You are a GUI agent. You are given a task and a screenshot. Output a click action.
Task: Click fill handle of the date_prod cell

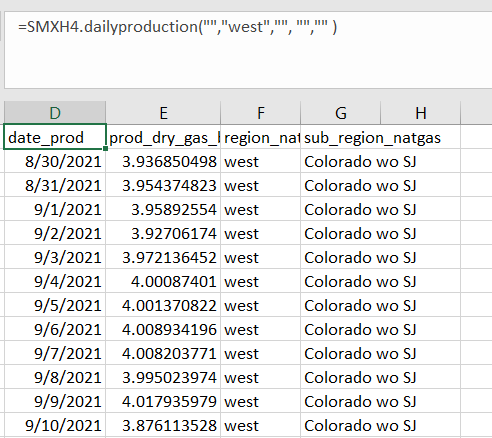(105, 148)
